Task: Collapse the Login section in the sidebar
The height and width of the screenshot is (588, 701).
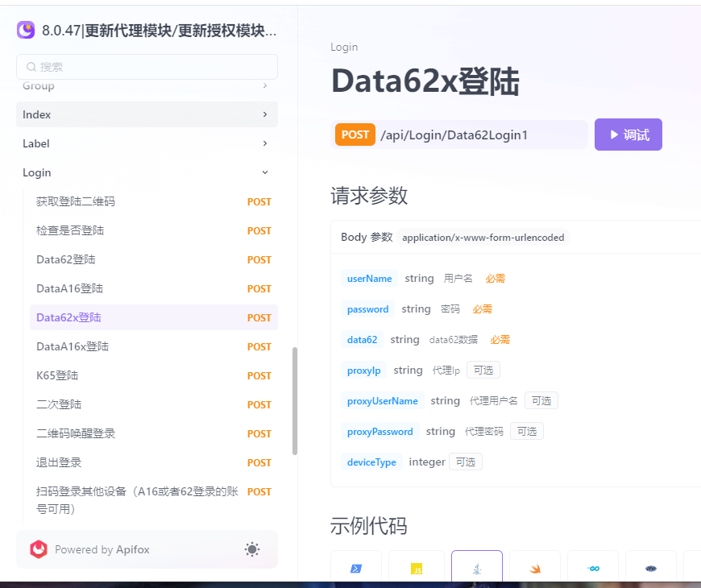Action: (147, 172)
